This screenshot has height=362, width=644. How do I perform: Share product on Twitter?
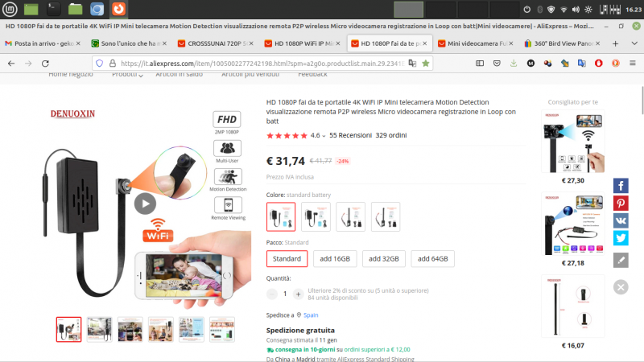pyautogui.click(x=621, y=238)
